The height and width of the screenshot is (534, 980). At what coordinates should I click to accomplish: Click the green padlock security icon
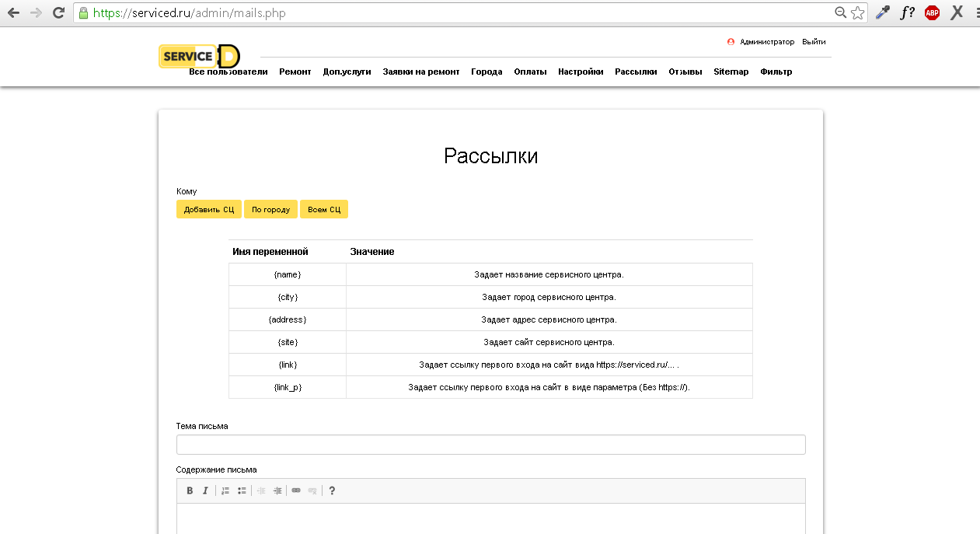[84, 12]
